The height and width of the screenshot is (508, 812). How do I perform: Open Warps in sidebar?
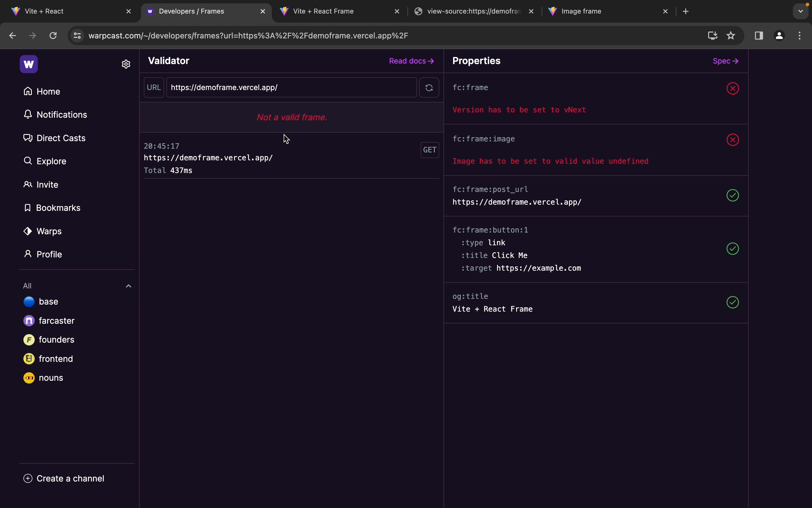click(x=43, y=231)
